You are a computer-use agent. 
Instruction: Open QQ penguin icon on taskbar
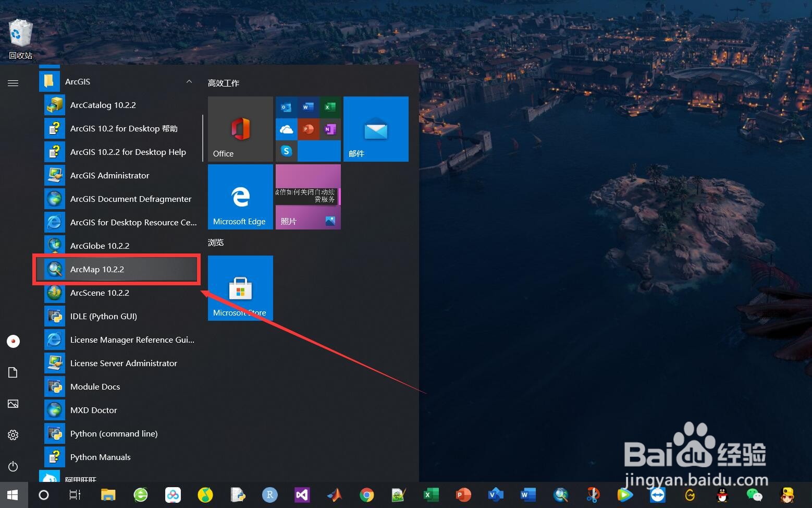pyautogui.click(x=722, y=495)
